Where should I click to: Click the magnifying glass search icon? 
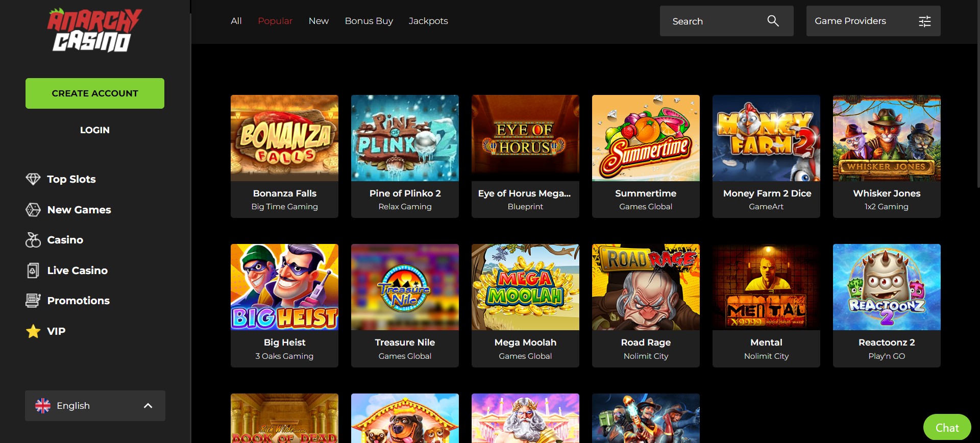pos(773,21)
